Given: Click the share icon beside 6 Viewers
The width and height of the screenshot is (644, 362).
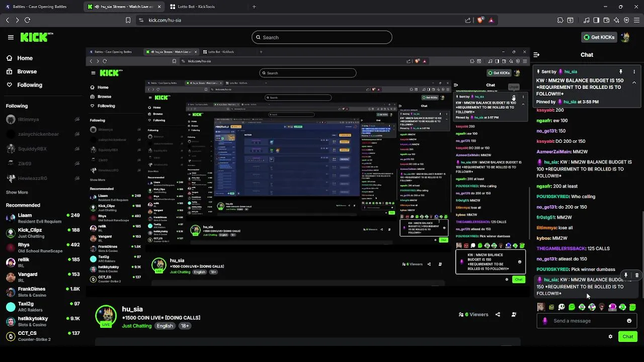Looking at the screenshot, I should (498, 314).
